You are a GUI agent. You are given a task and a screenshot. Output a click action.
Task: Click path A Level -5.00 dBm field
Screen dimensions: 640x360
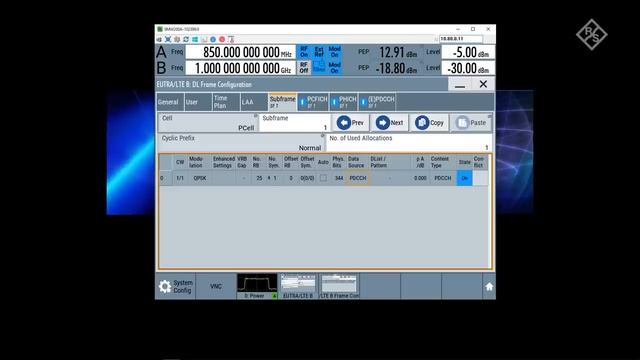click(x=468, y=52)
